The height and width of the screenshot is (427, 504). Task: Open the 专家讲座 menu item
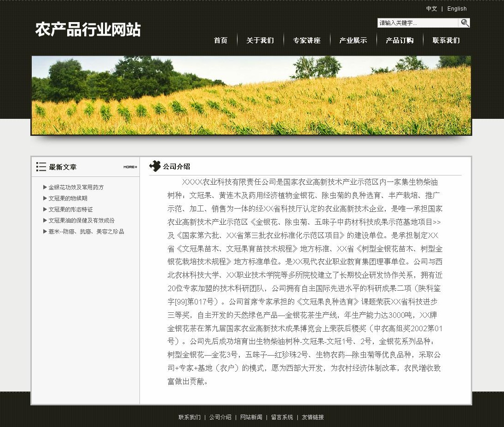click(307, 41)
